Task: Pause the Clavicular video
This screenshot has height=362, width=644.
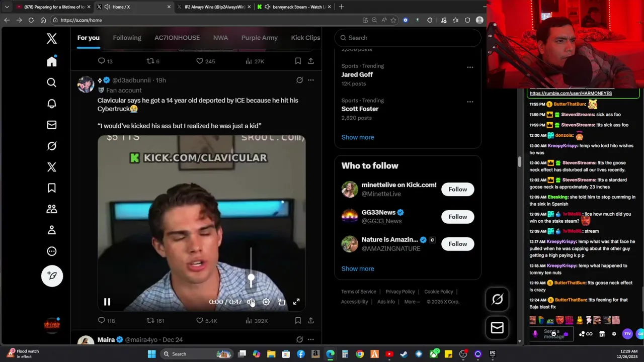Action: click(x=107, y=302)
